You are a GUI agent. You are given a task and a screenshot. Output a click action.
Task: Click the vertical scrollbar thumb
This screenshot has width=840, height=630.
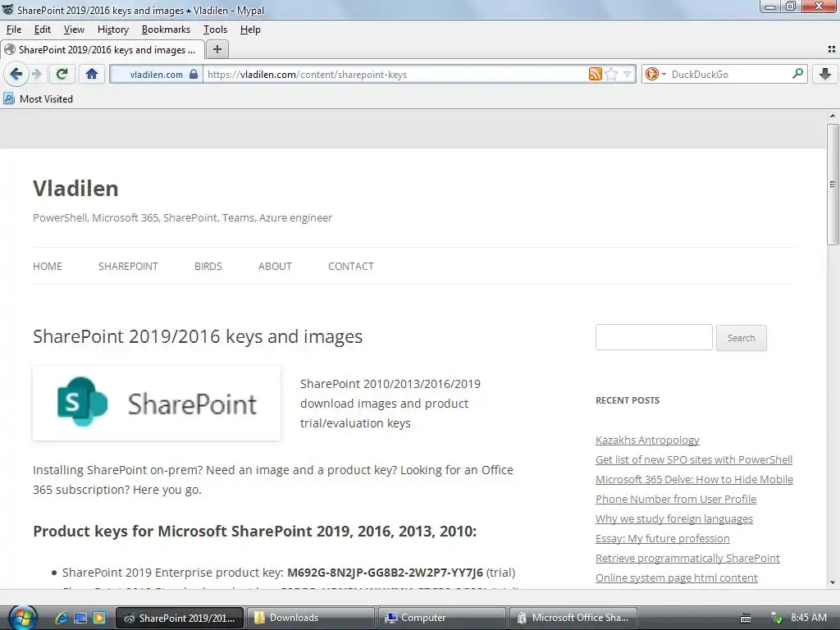pyautogui.click(x=833, y=185)
